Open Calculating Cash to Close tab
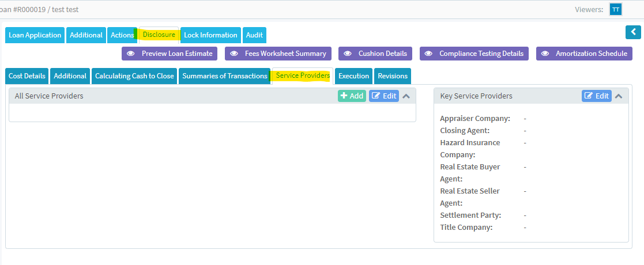644x265 pixels. (x=134, y=76)
